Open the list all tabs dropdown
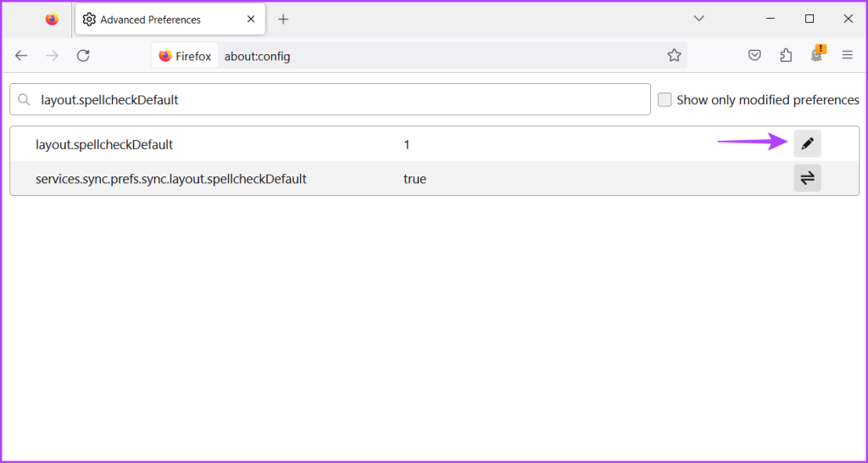 699,19
